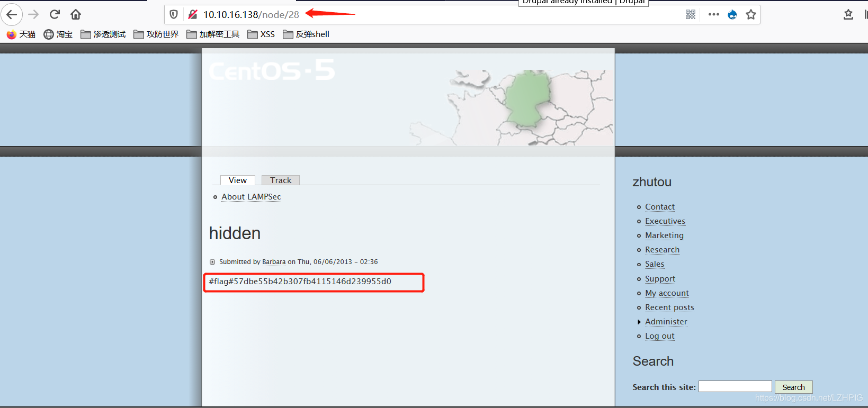868x408 pixels.
Task: Click the address bar URL 10.10.16.138/node/28
Action: [x=251, y=15]
